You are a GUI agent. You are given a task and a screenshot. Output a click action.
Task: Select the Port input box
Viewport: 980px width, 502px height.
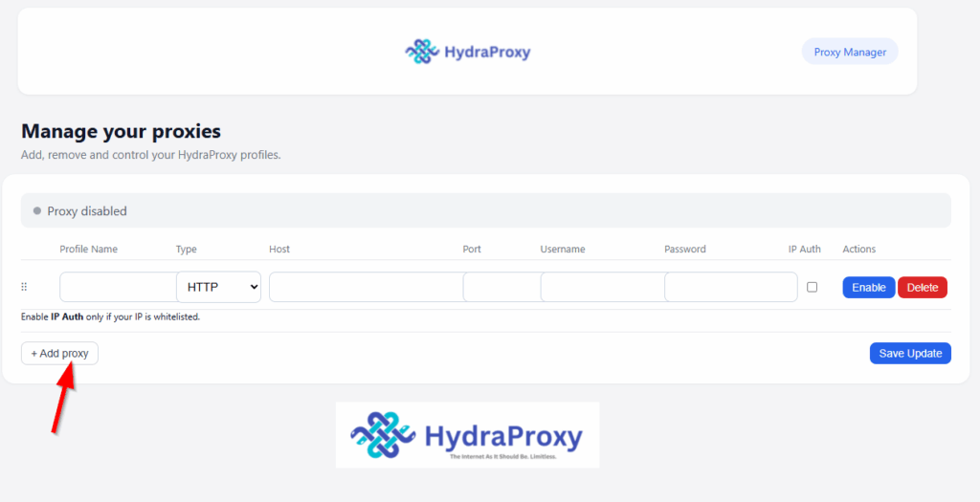[501, 287]
